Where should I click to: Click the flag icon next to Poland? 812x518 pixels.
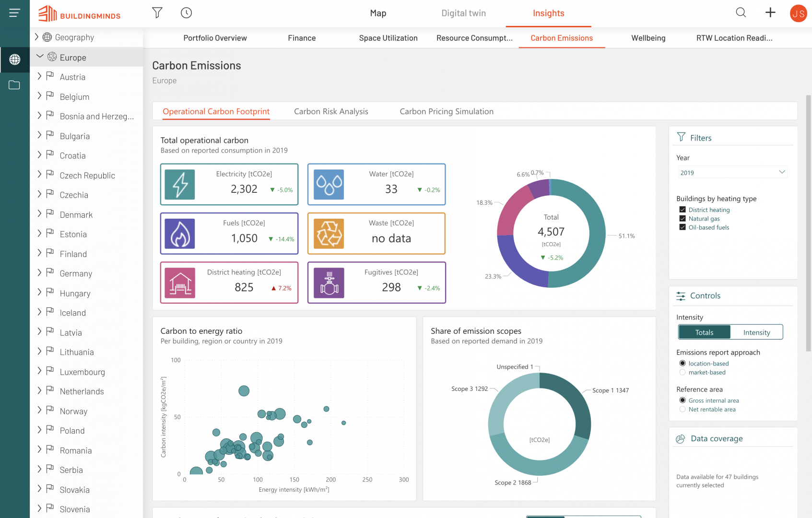coord(50,430)
